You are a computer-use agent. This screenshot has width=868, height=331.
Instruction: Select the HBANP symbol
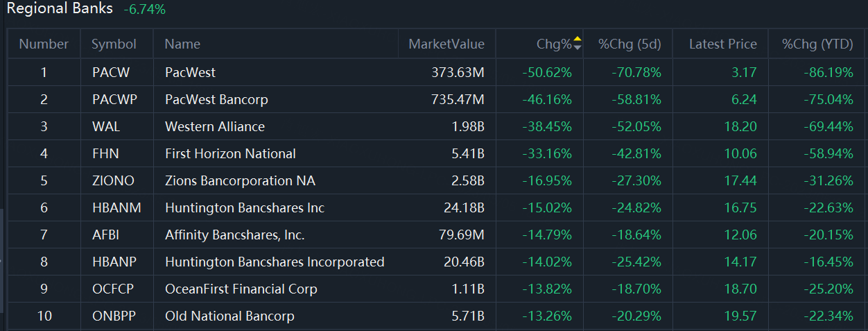(x=115, y=262)
